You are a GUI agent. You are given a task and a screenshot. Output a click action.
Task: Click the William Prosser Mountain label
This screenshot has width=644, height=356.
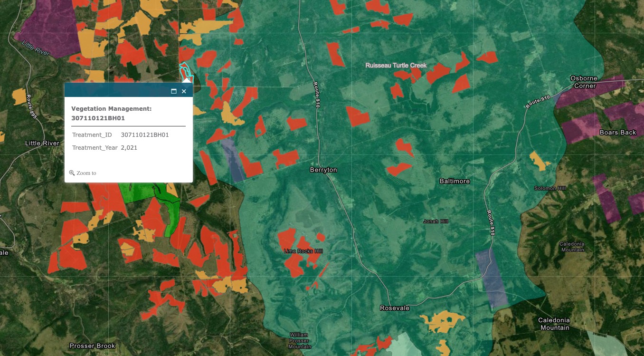300,341
